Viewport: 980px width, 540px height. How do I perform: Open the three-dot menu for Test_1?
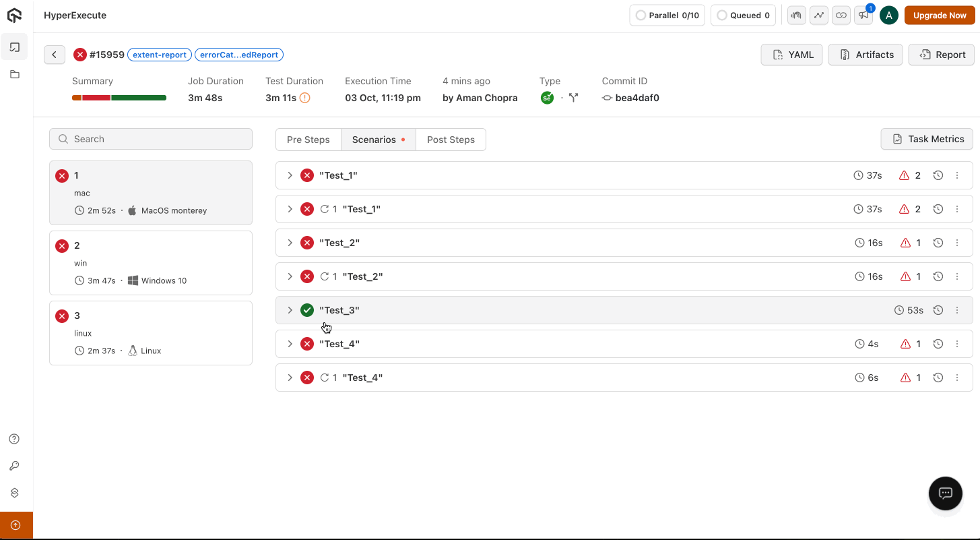[957, 175]
